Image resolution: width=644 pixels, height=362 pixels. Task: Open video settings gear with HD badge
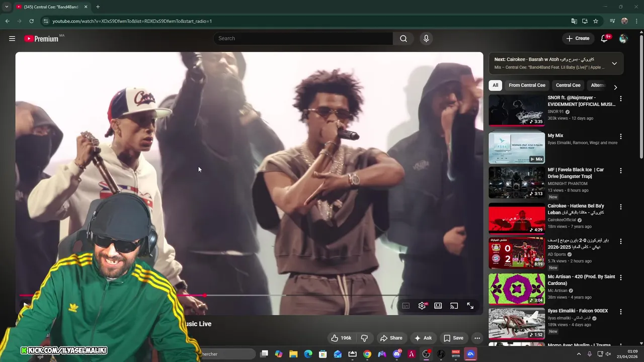point(422,306)
